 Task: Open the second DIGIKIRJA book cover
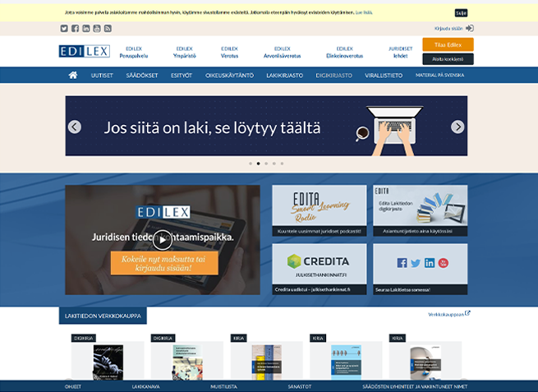187,362
